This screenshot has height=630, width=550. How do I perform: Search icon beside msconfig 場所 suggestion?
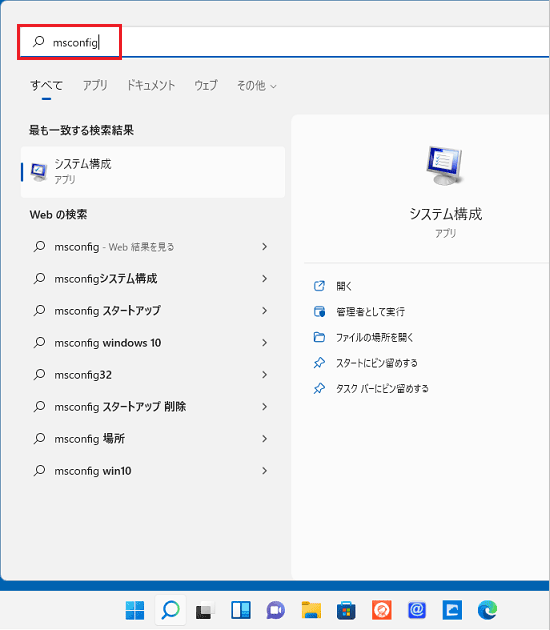(x=39, y=438)
